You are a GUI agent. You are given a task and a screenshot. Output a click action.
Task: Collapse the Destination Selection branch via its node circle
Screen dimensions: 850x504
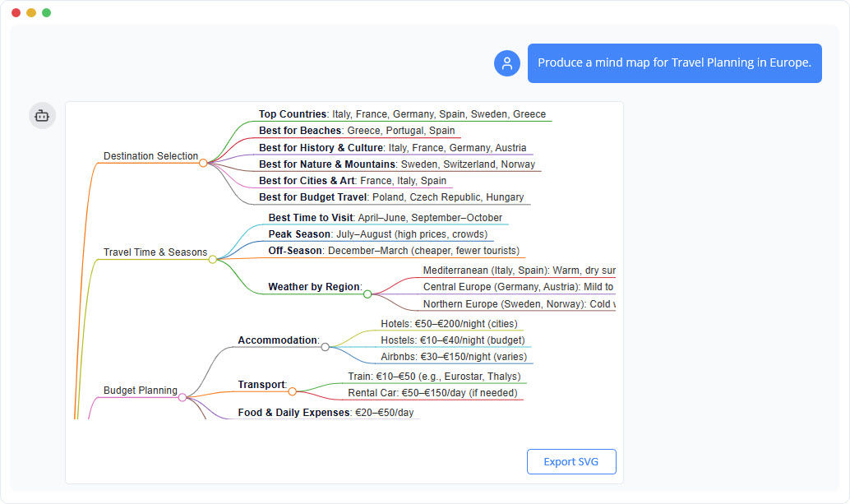click(x=202, y=164)
